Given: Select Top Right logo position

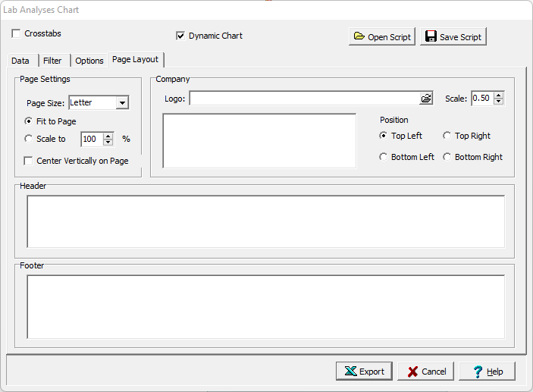Looking at the screenshot, I should 447,136.
